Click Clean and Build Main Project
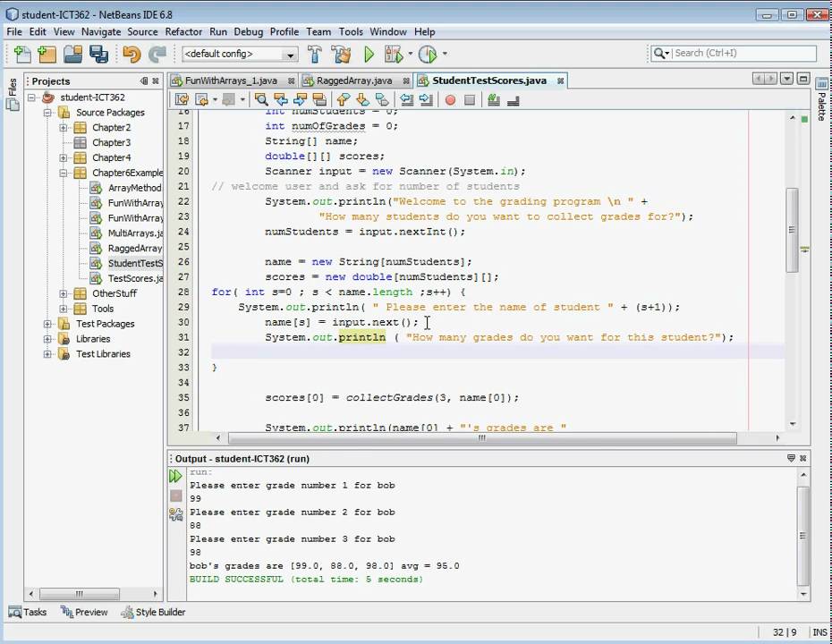The height and width of the screenshot is (644, 832). tap(341, 54)
